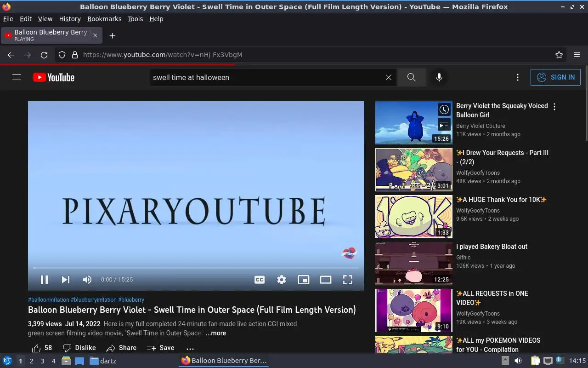Click the Dislike button
This screenshot has width=588, height=368.
coord(79,348)
